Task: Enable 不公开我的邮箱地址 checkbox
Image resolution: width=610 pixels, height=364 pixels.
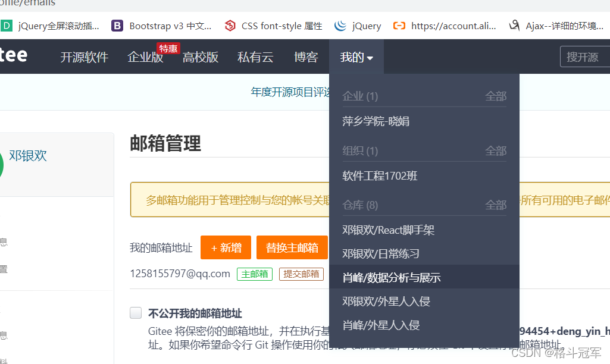Action: tap(136, 313)
